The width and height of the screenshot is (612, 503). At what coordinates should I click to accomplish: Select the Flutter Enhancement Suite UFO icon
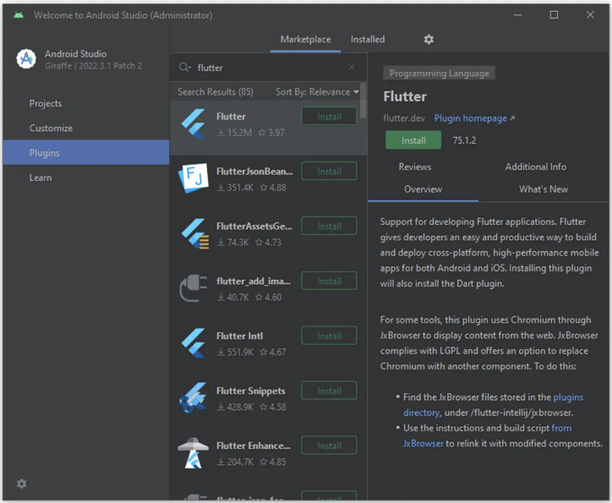click(x=193, y=453)
